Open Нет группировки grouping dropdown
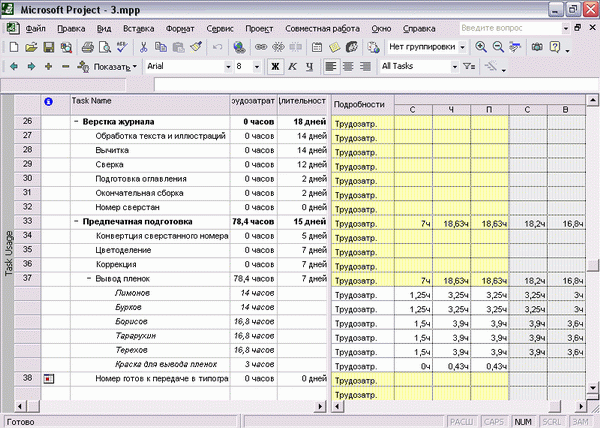 click(462, 47)
